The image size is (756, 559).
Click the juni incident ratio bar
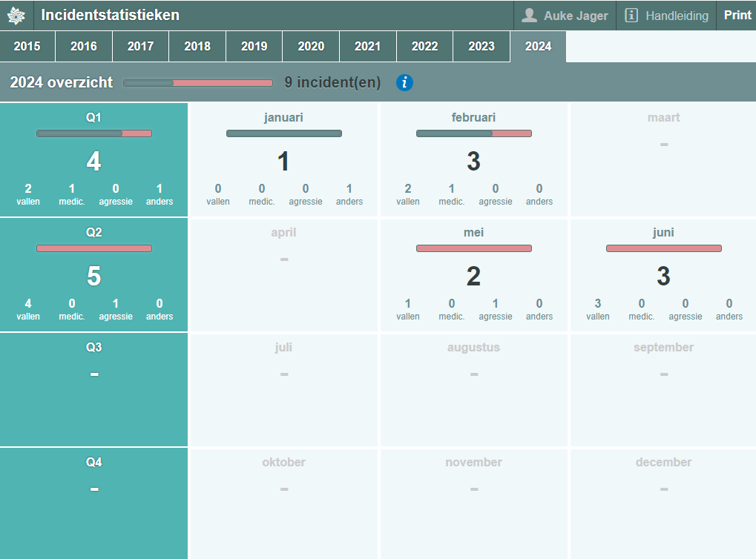tap(663, 248)
